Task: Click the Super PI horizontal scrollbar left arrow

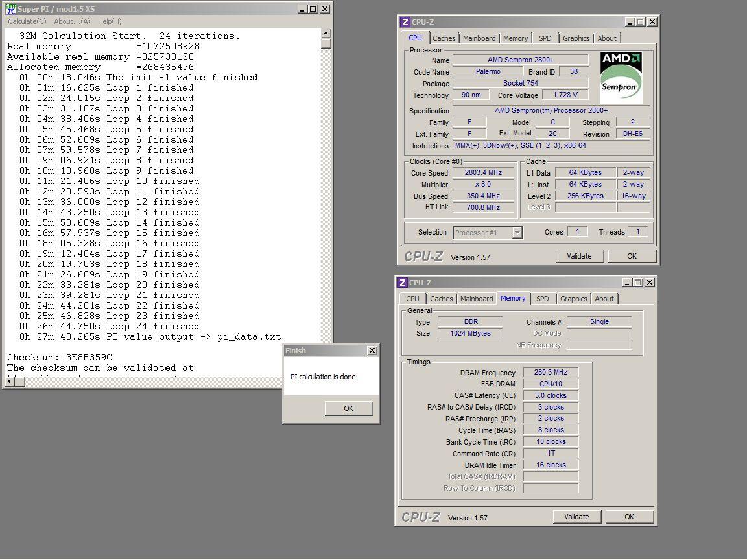Action: tap(10, 381)
